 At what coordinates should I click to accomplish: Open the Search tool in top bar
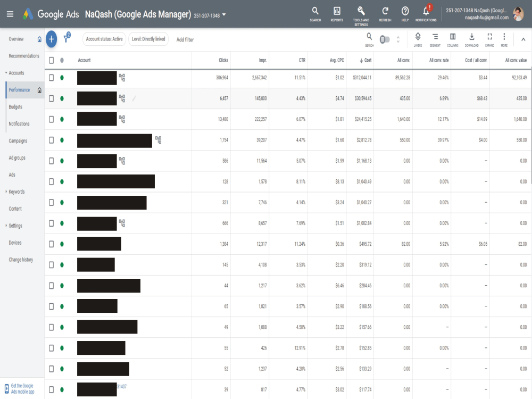[315, 14]
